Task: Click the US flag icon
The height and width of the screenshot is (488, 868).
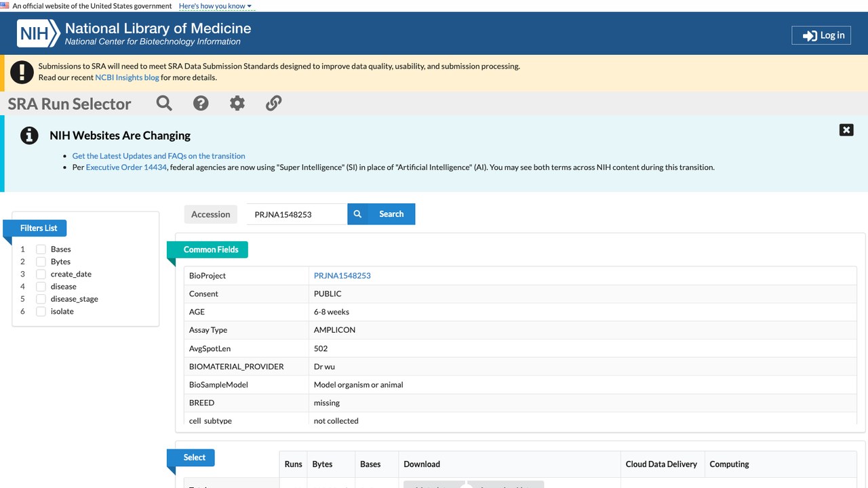Action: [x=5, y=6]
